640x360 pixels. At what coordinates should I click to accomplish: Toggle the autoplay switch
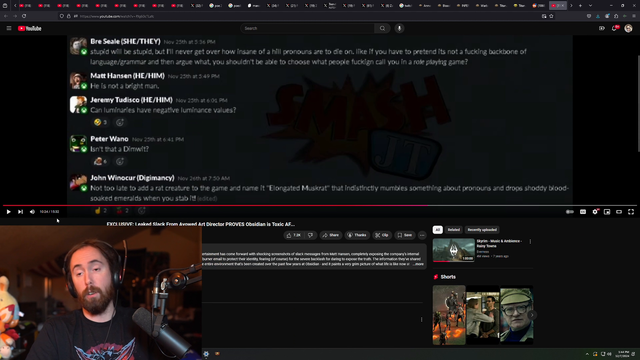coord(570,211)
